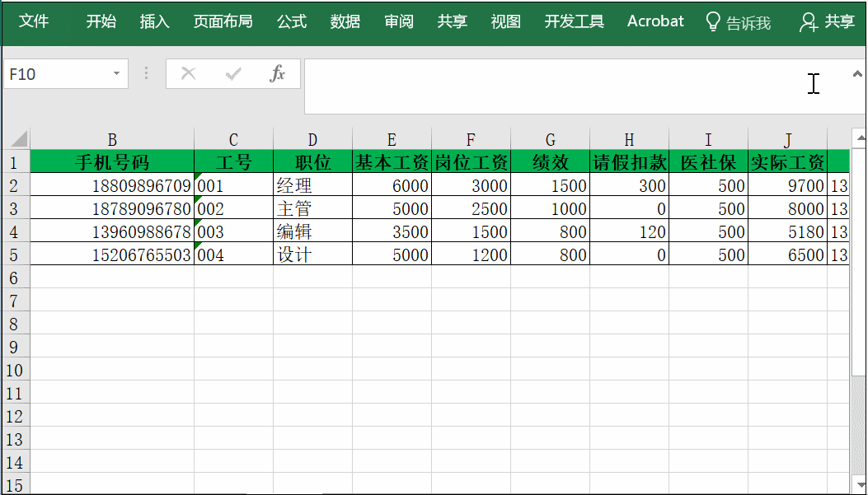Select the 经理 cell
The image size is (868, 495).
pyautogui.click(x=312, y=185)
